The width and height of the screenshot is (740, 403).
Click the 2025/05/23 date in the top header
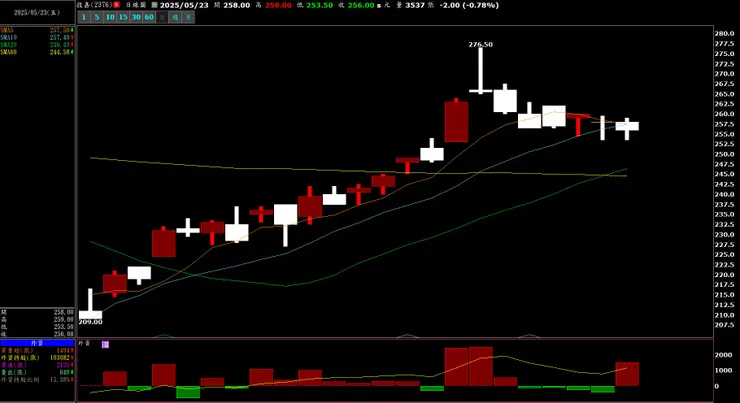tap(184, 5)
